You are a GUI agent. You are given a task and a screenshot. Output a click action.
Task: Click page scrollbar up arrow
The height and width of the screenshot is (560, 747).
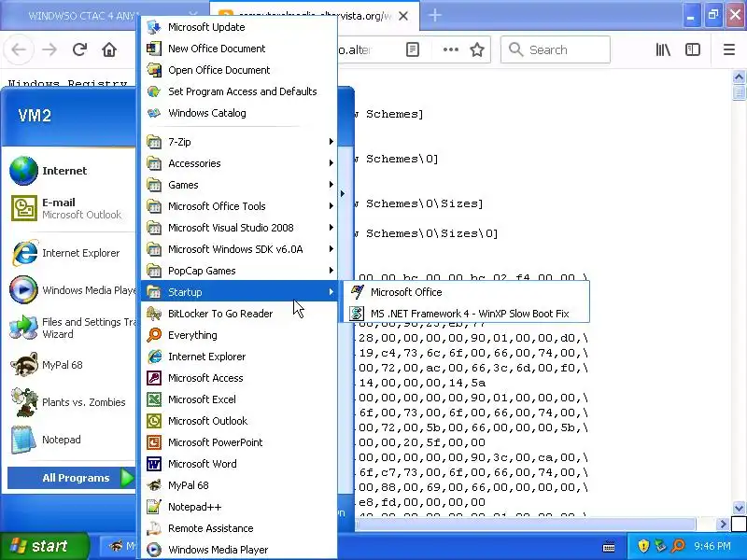[x=739, y=77]
